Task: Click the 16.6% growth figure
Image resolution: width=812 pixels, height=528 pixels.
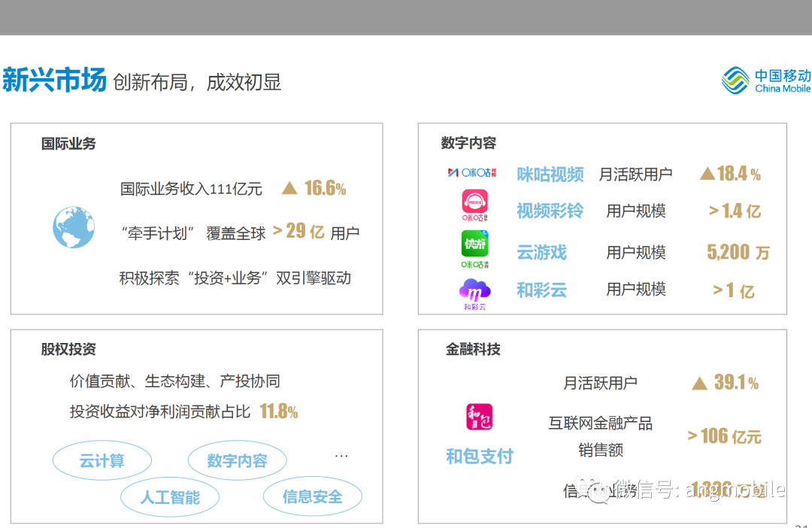Action: click(x=326, y=187)
